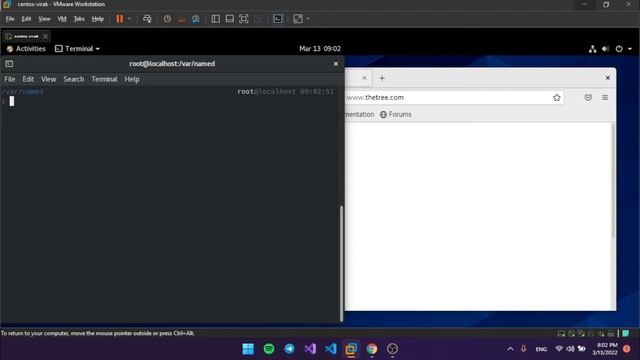
Task: Open VMware Tabs menu
Action: point(79,19)
